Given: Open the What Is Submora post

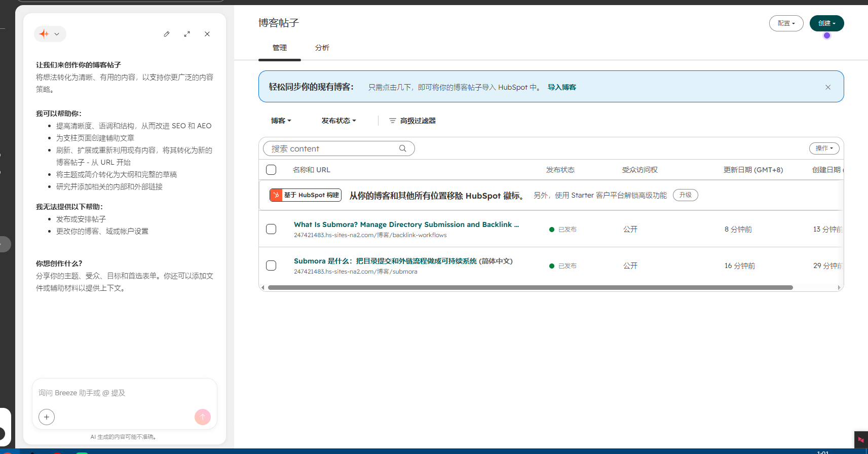Looking at the screenshot, I should [406, 224].
